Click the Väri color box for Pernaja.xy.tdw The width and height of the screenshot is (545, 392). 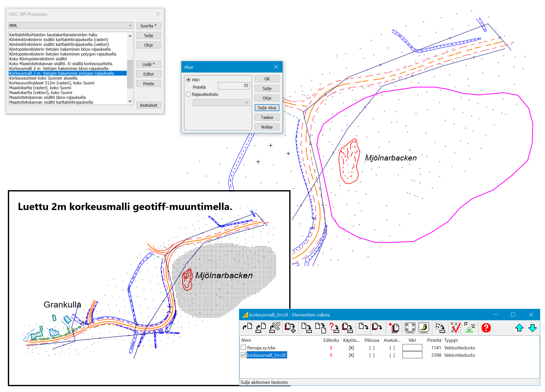412,348
